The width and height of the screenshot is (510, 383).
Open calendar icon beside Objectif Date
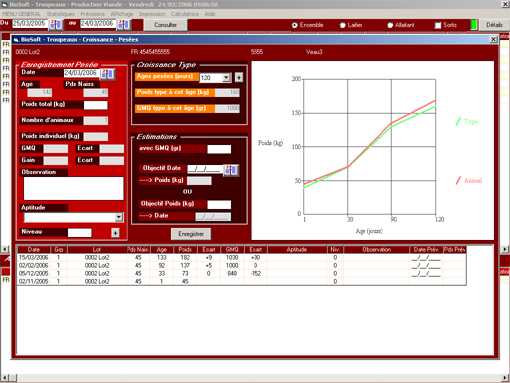[x=231, y=170]
